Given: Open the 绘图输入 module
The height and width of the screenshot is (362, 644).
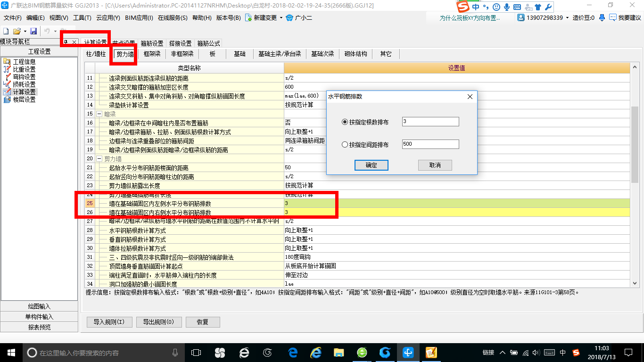Looking at the screenshot, I should [x=39, y=306].
